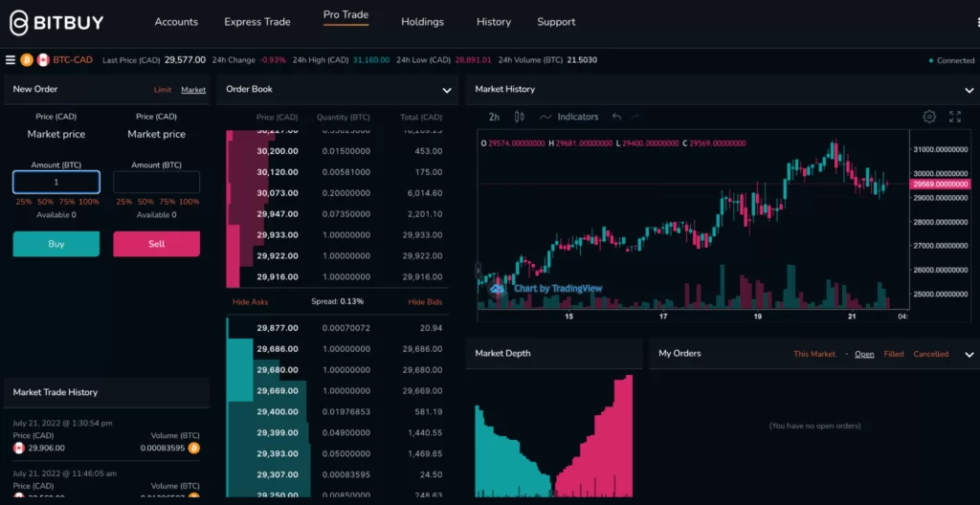This screenshot has width=980, height=505.
Task: Show Open orders
Action: (864, 354)
